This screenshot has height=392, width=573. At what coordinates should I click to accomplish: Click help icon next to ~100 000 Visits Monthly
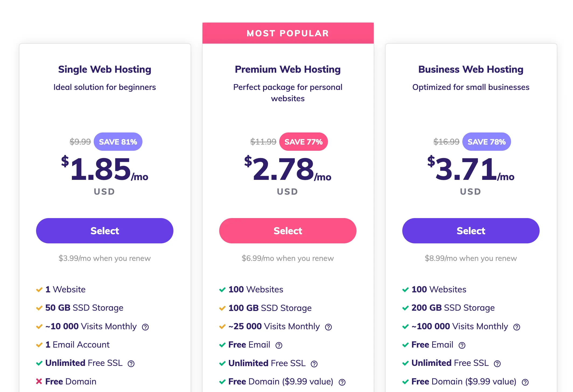pos(517,327)
